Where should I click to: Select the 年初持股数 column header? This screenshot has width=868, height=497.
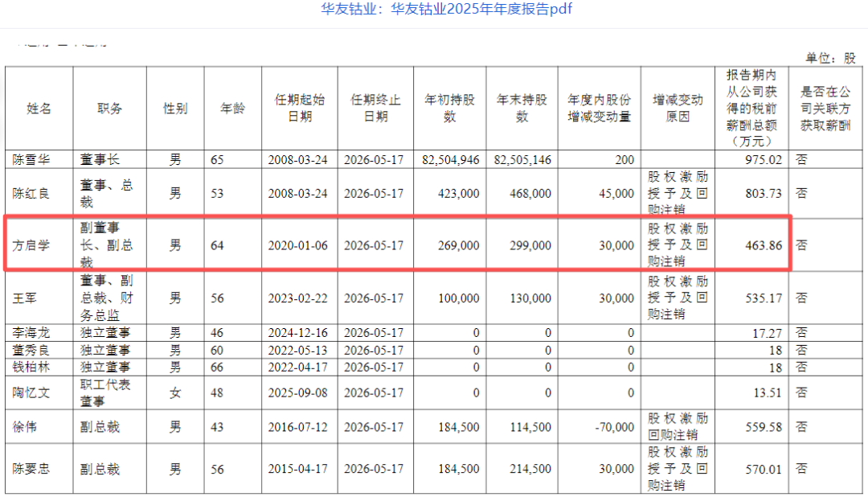449,108
